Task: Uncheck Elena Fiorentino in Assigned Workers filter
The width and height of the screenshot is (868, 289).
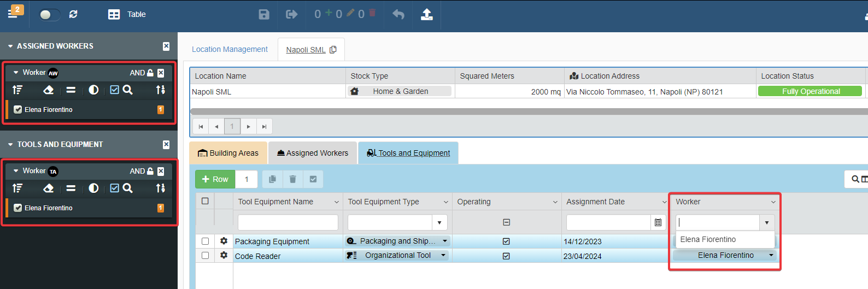Action: pyautogui.click(x=18, y=110)
